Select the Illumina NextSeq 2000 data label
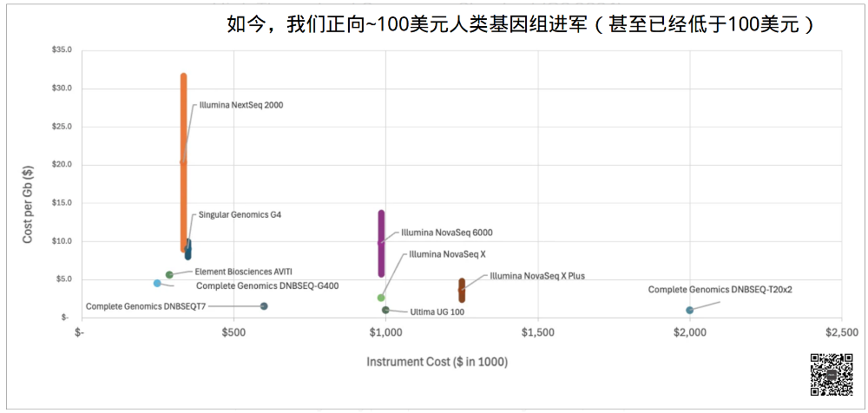Viewport: 868px width, 413px height. 240,106
